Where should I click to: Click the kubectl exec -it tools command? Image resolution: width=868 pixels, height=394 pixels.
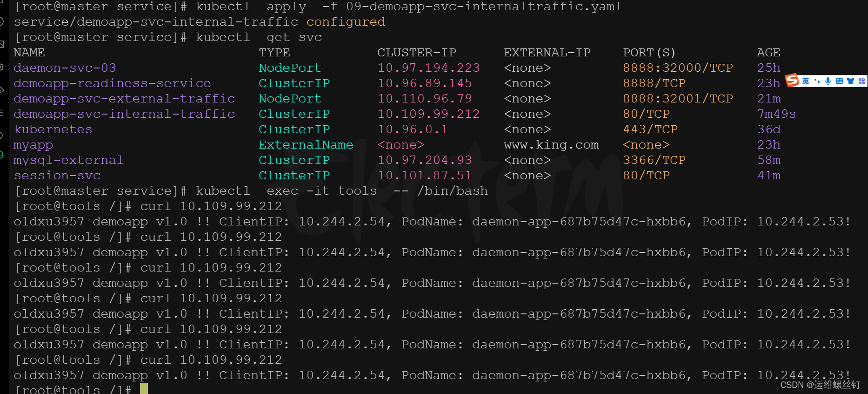click(251, 191)
